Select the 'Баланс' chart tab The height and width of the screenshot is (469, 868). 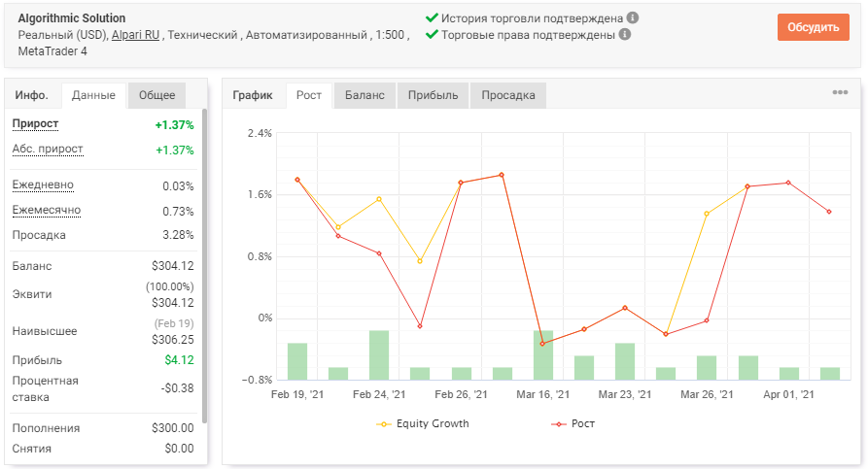point(365,95)
